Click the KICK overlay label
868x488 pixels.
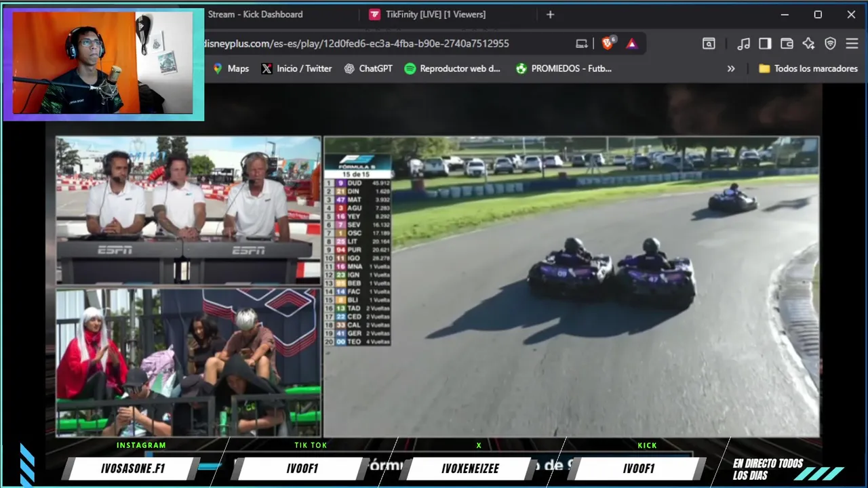(x=647, y=445)
